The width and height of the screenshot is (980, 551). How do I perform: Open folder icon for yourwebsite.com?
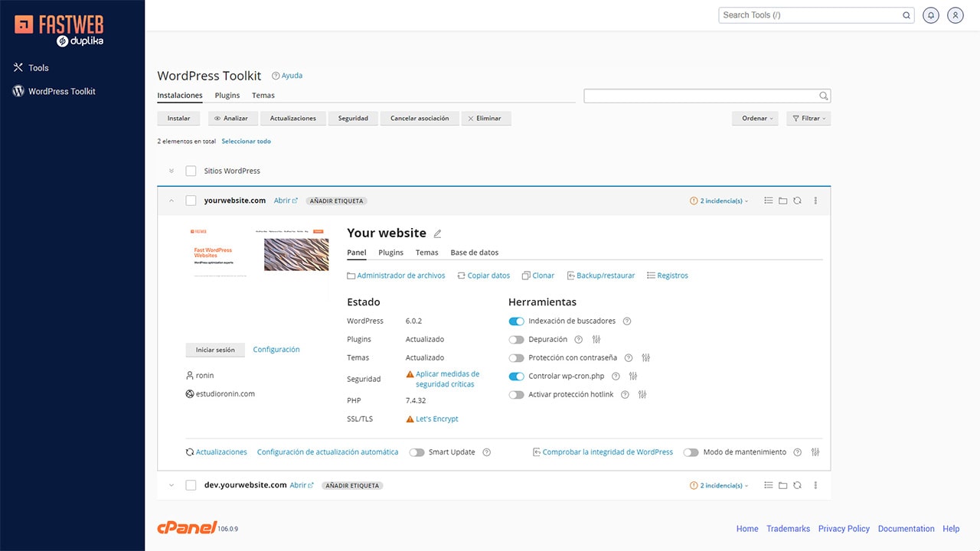tap(782, 201)
